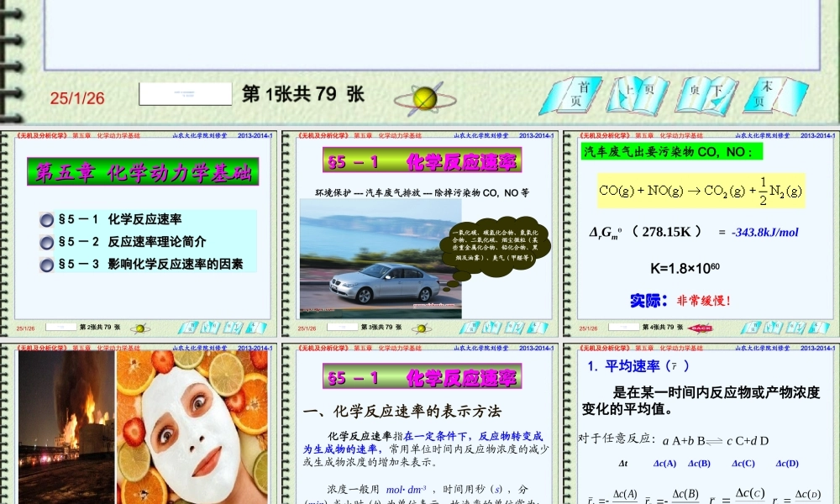Click the red BACK arrow on slide 4
Viewport: 840px width, 504px height.
point(701,327)
